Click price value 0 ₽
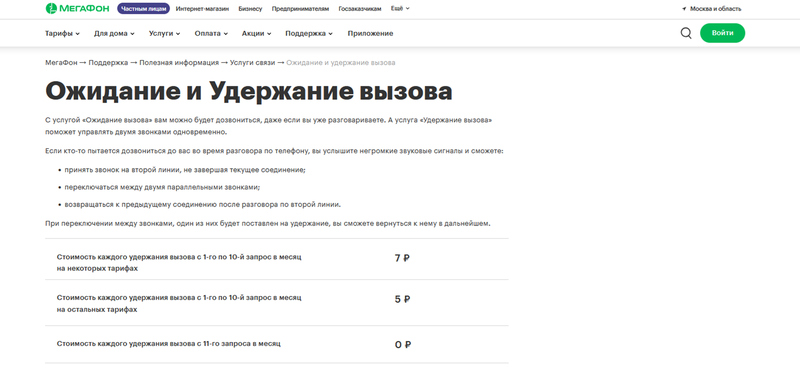The width and height of the screenshot is (800, 373). coord(403,345)
